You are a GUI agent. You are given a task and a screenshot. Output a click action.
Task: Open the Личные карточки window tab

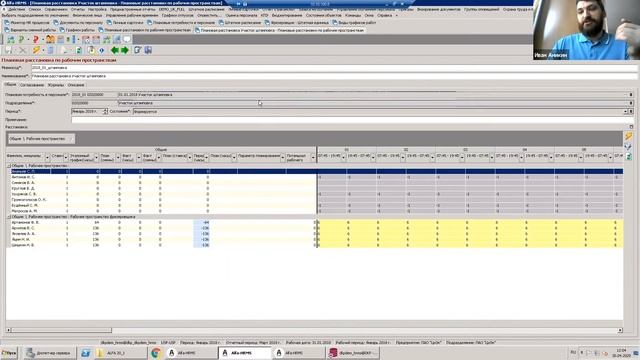tap(125, 22)
